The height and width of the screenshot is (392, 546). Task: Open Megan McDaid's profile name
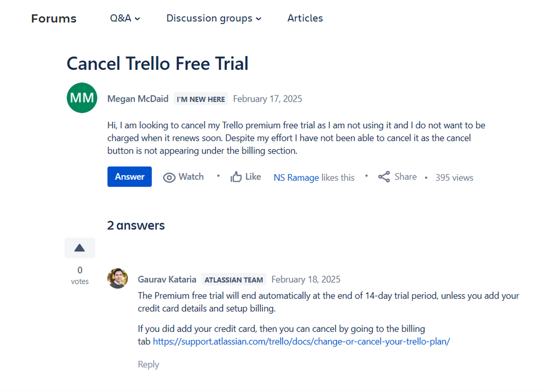138,99
